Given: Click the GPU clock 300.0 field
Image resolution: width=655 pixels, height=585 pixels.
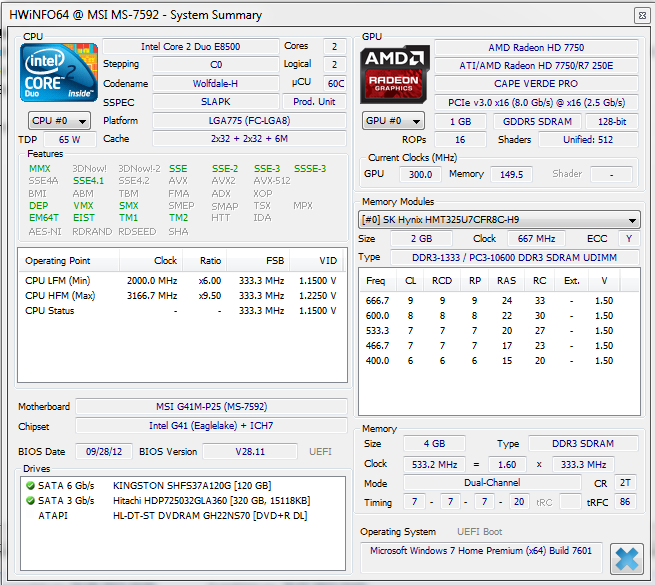Looking at the screenshot, I should 420,174.
